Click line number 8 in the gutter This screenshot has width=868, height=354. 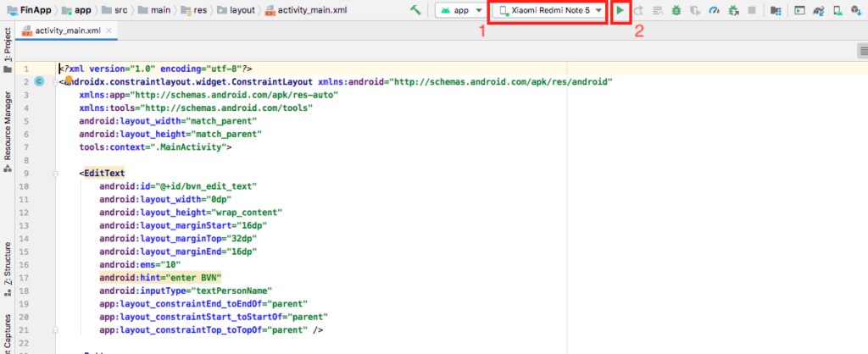(25, 160)
